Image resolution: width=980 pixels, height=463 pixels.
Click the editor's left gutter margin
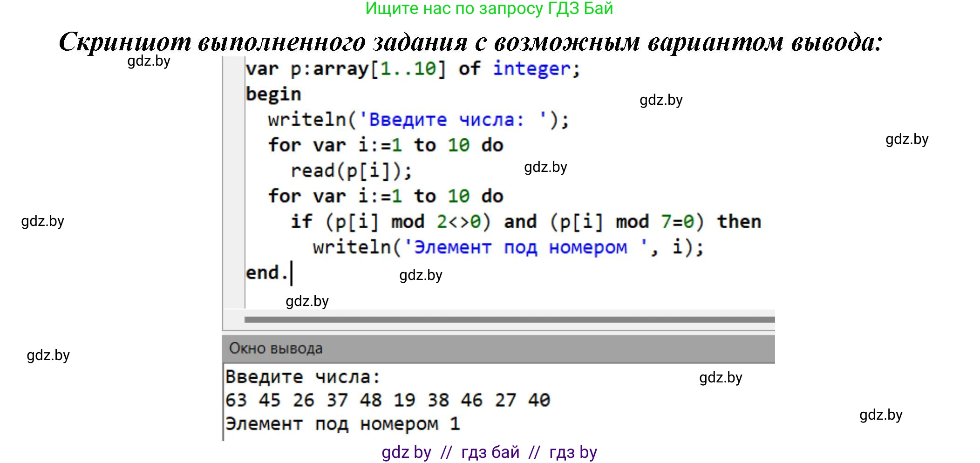[x=234, y=186]
